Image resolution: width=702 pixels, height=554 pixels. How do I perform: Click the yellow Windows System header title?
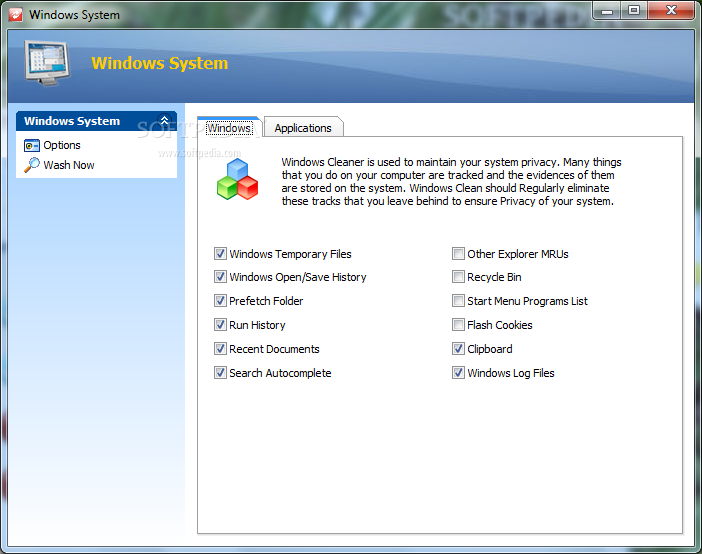[x=159, y=63]
